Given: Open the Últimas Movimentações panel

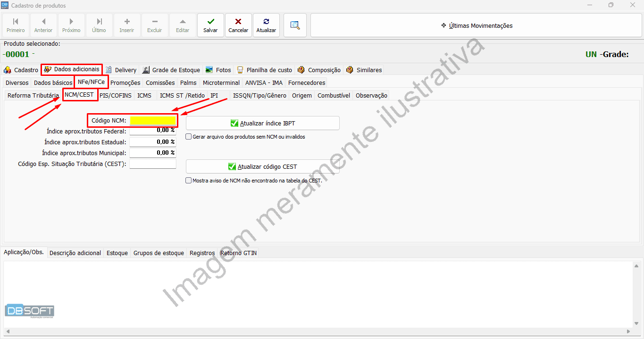Looking at the screenshot, I should [x=476, y=25].
